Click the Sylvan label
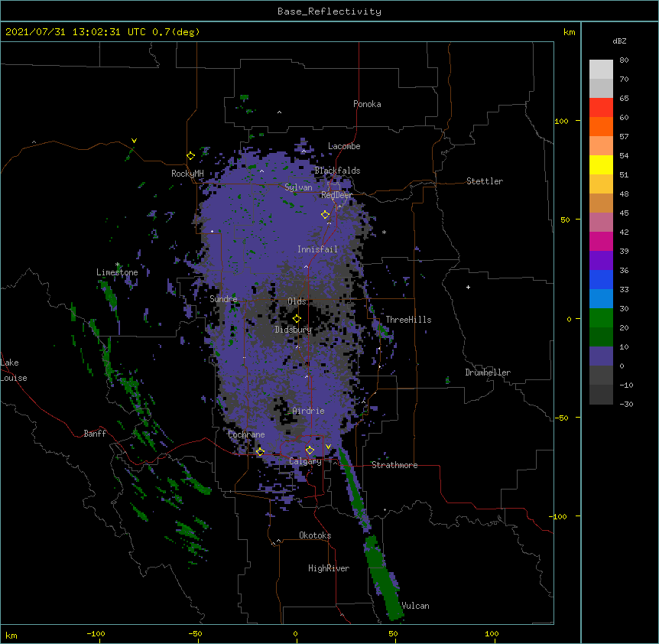 point(298,187)
